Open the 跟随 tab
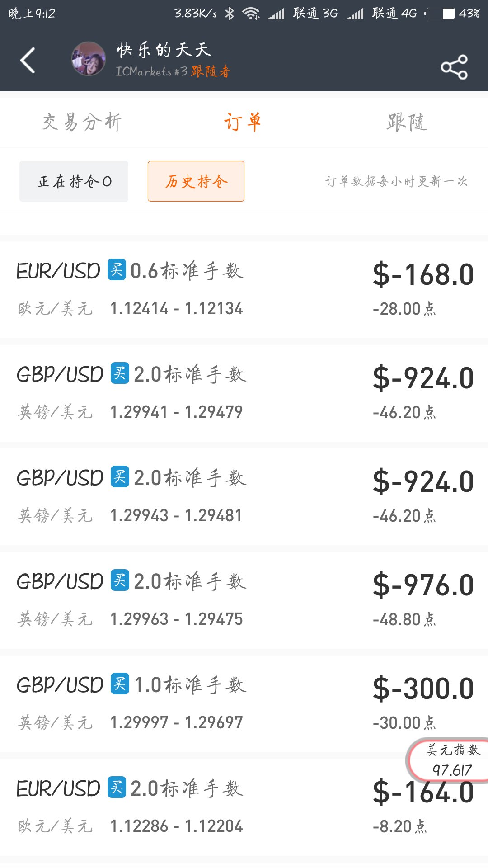Image resolution: width=488 pixels, height=868 pixels. [x=407, y=123]
